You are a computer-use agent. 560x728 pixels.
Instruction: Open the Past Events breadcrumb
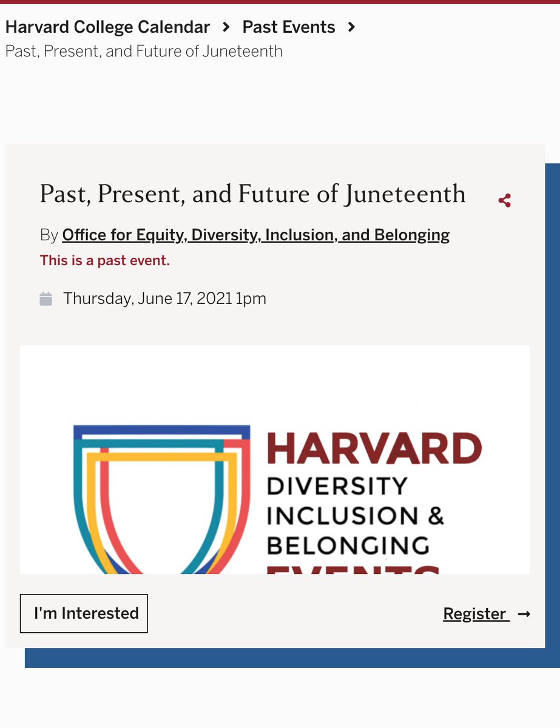pyautogui.click(x=288, y=27)
